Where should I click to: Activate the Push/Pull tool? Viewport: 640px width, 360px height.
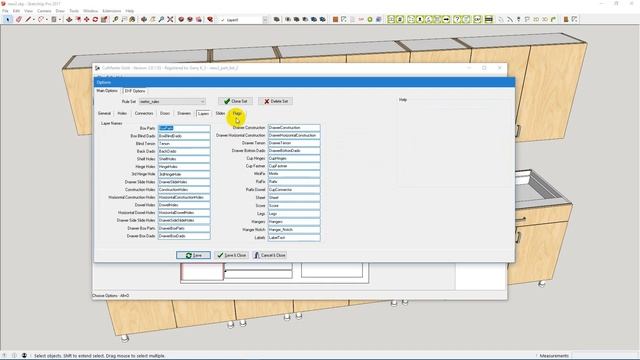[x=69, y=19]
